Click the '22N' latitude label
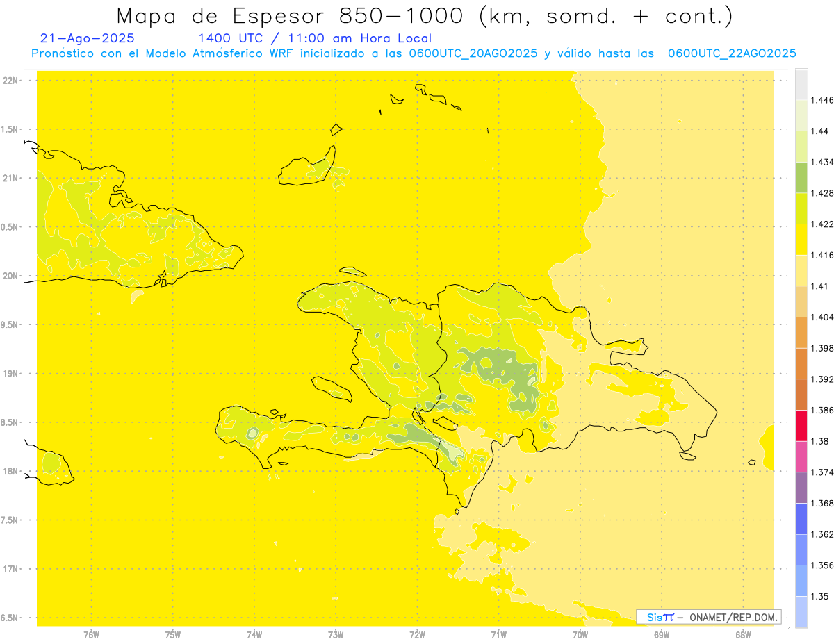 (x=10, y=81)
